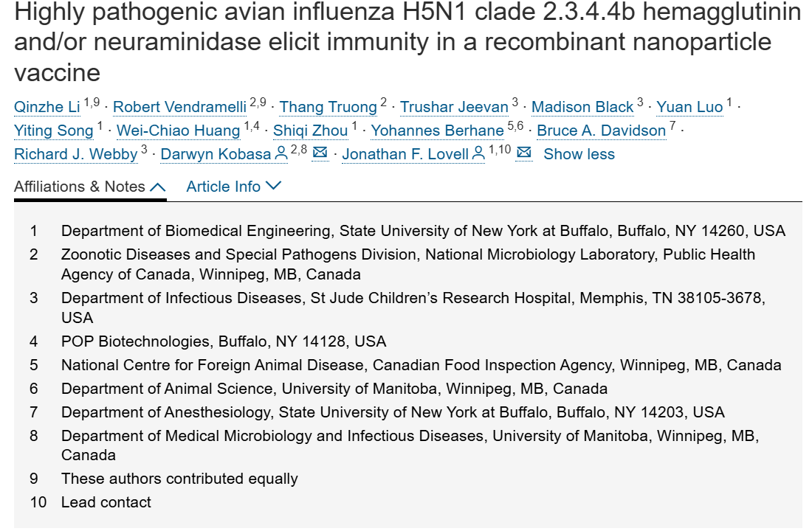Open author link Bruce A. Davidson
Viewport: 812px width, 531px height.
601,131
